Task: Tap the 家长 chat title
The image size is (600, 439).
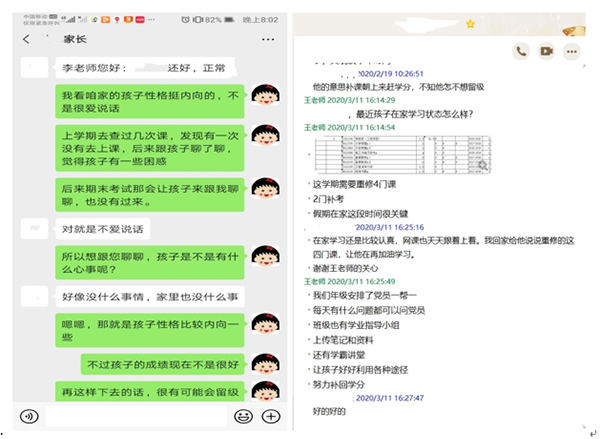Action: click(x=75, y=39)
